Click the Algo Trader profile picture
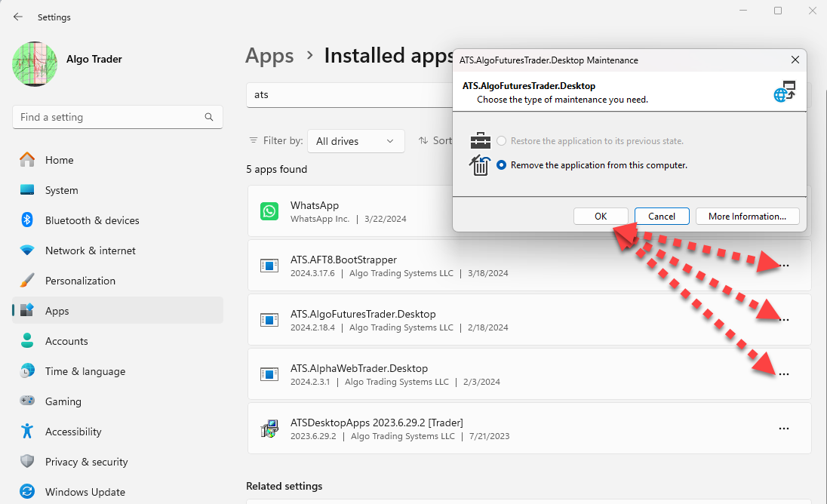 point(35,64)
